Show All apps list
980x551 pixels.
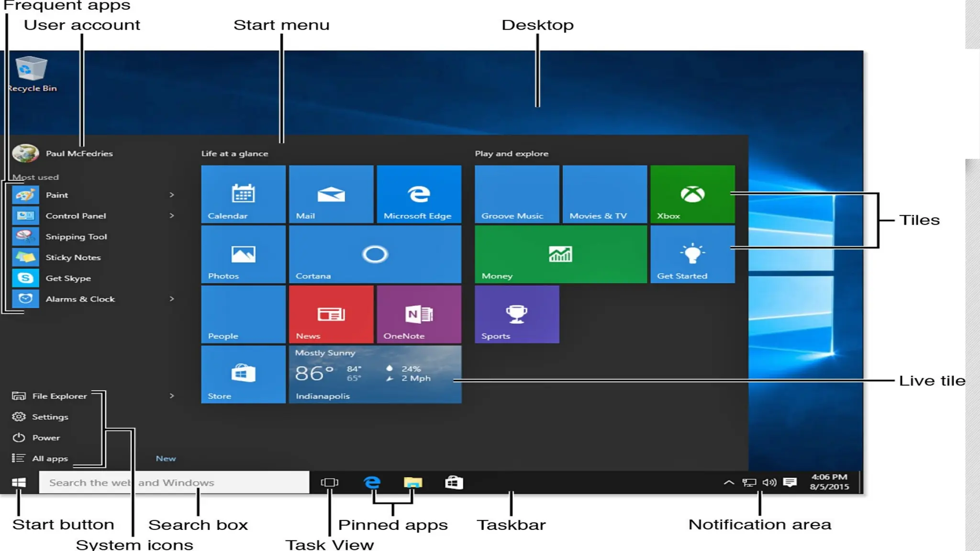pyautogui.click(x=40, y=458)
